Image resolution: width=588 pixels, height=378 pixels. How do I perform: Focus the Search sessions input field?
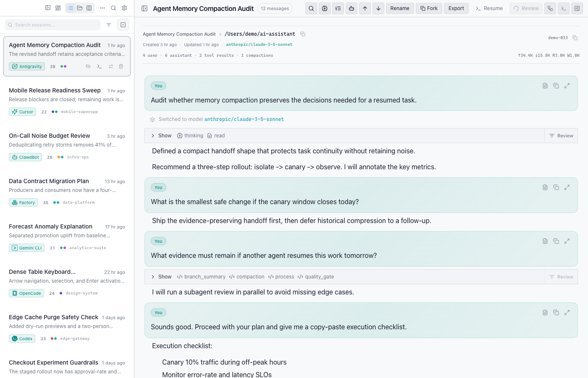point(53,25)
